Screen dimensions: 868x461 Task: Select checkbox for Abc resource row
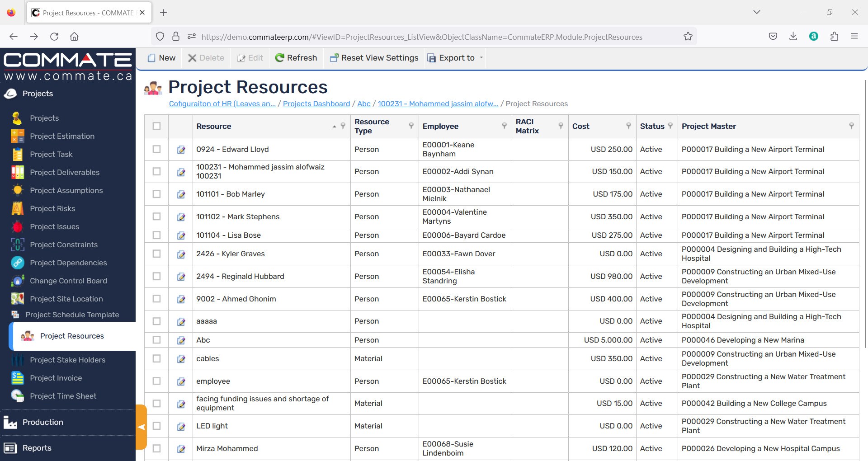tap(156, 340)
